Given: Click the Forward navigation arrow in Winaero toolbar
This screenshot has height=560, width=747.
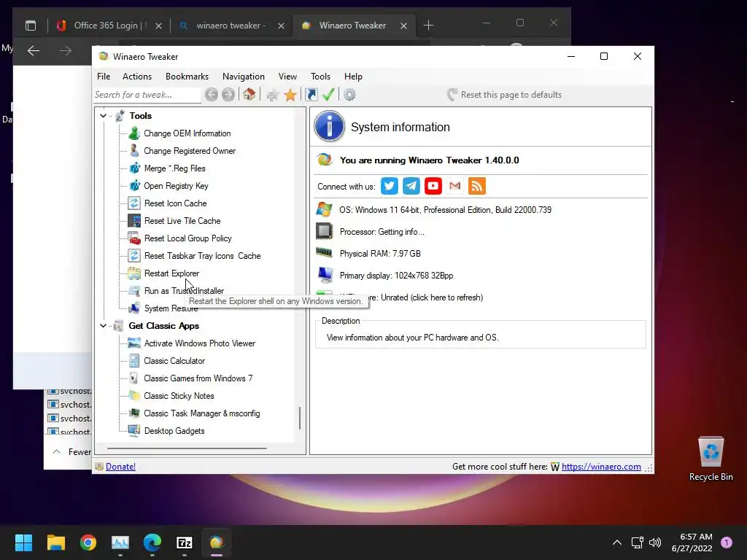Looking at the screenshot, I should pyautogui.click(x=228, y=95).
